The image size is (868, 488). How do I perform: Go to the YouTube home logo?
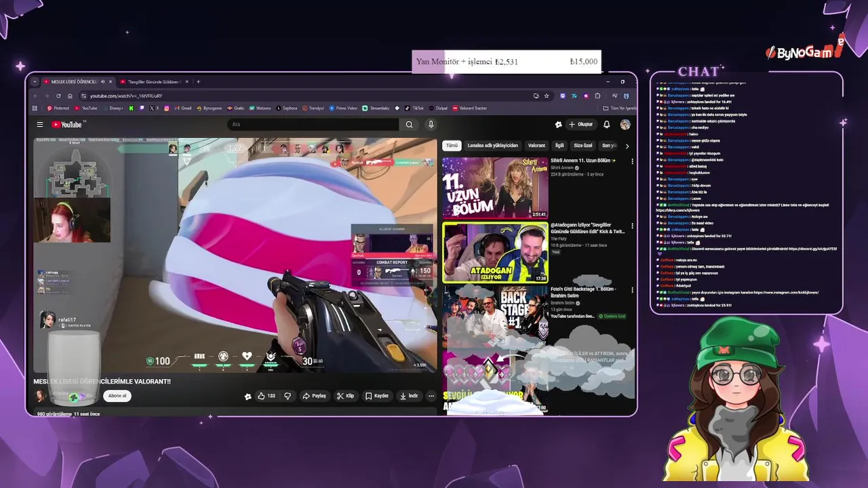coord(66,125)
